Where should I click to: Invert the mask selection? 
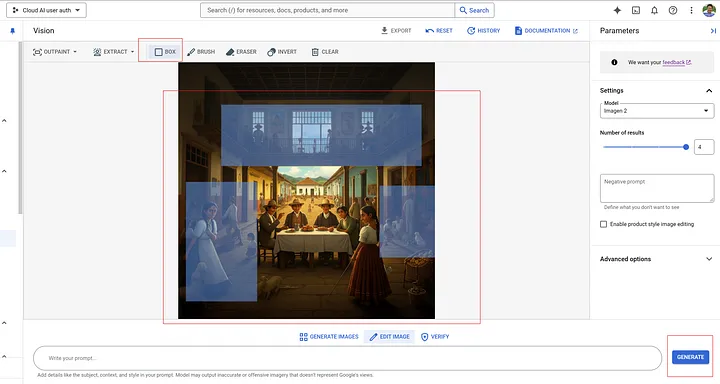[282, 52]
